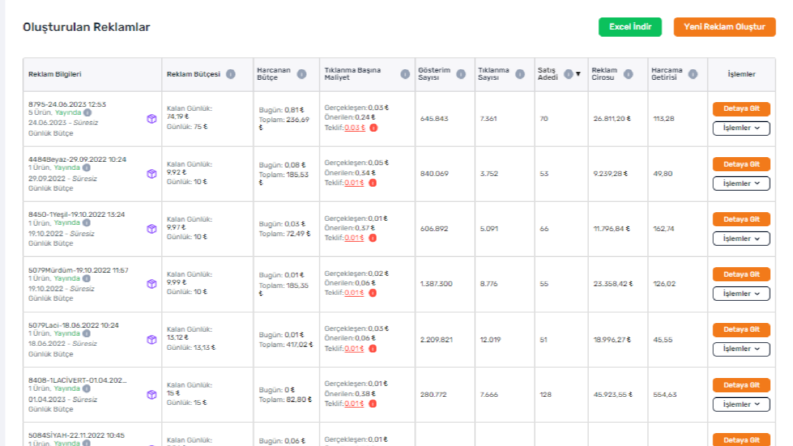Expand İşlemler dropdown for 4484Beyaz ad

point(741,184)
